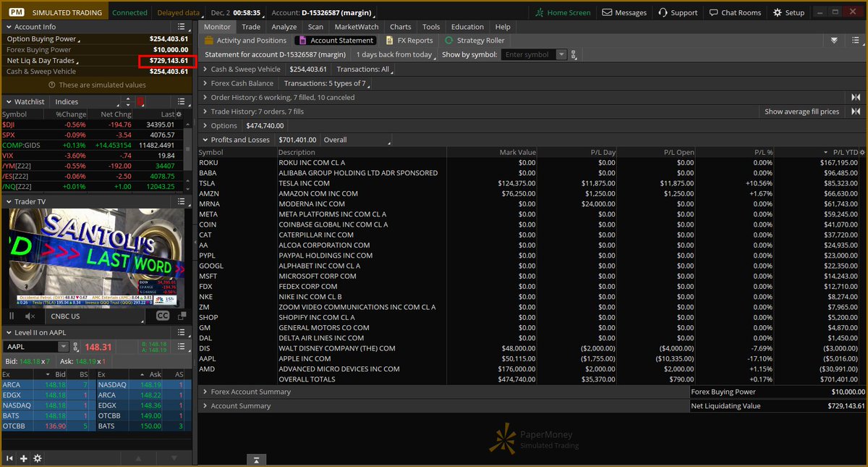Screen dimensions: 868x467
Task: Collapse the Level II gadget
Action: click(8, 332)
